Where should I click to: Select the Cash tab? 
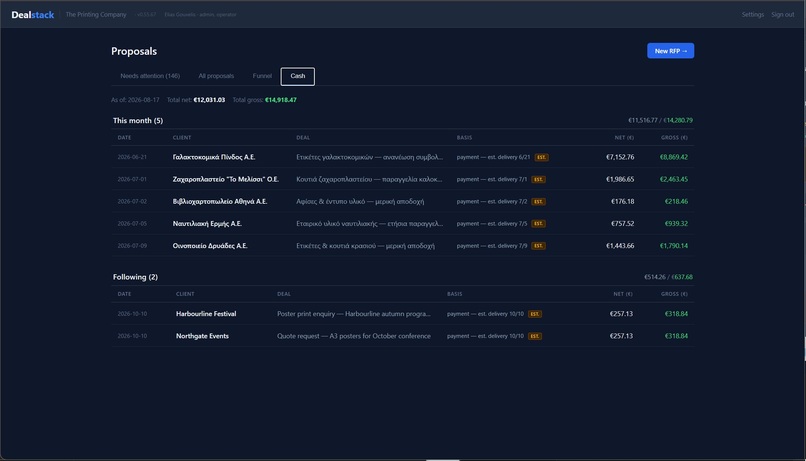pos(298,76)
